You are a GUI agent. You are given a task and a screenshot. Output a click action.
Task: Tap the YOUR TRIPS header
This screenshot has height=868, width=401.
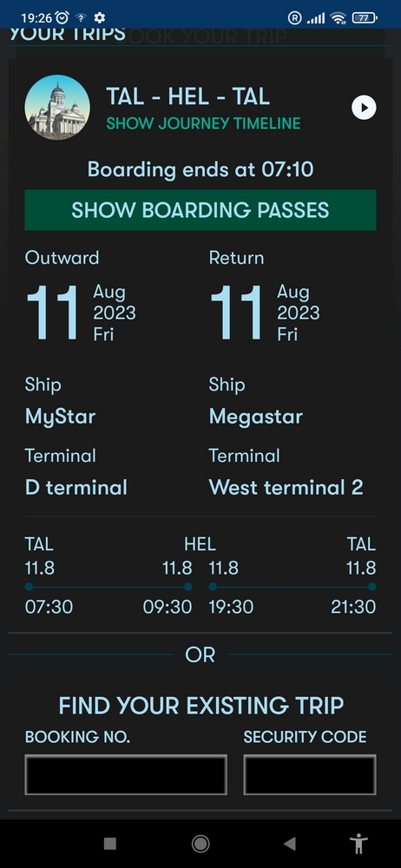pyautogui.click(x=68, y=34)
